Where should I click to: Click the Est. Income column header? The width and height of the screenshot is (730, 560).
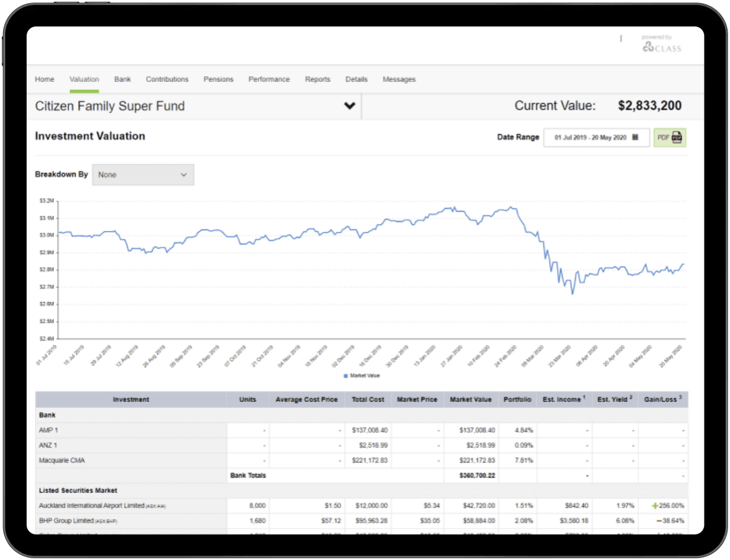coord(564,399)
